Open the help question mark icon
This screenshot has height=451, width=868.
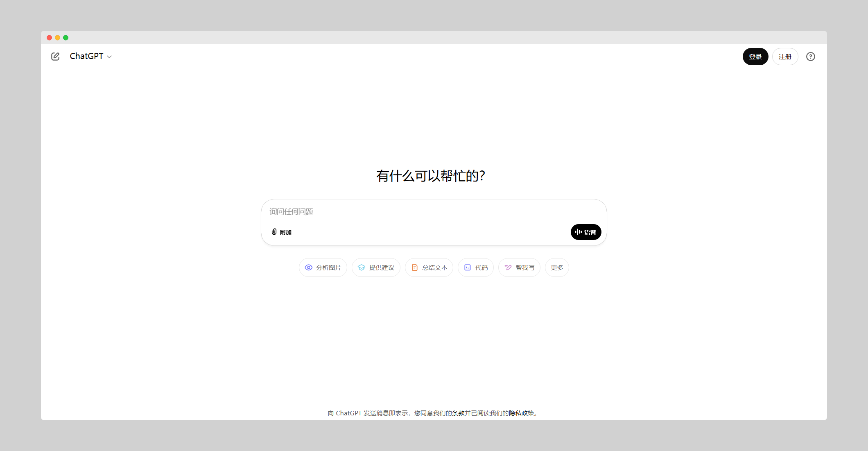pyautogui.click(x=811, y=57)
